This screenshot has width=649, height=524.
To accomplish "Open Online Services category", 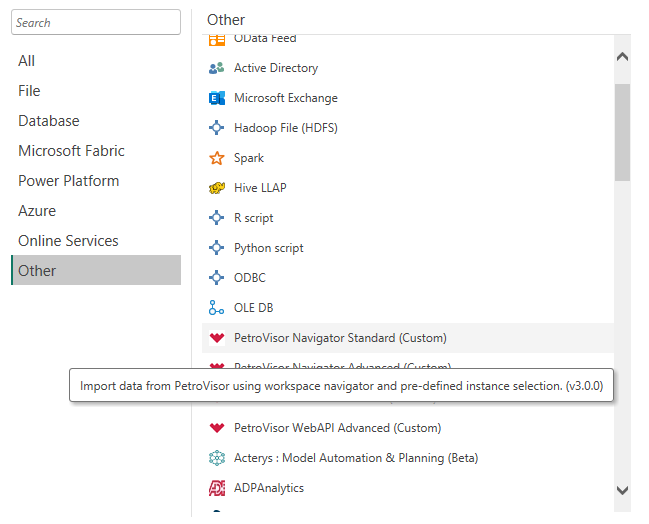I will click(68, 241).
